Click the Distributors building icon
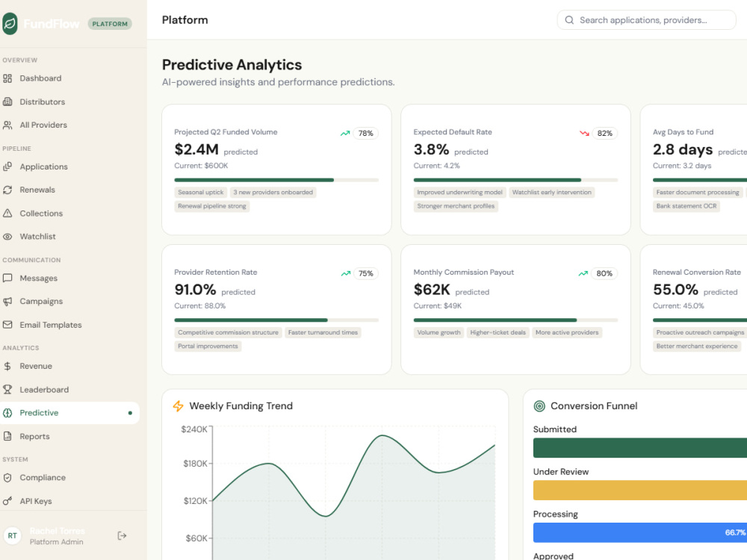The width and height of the screenshot is (747, 560). 7,102
